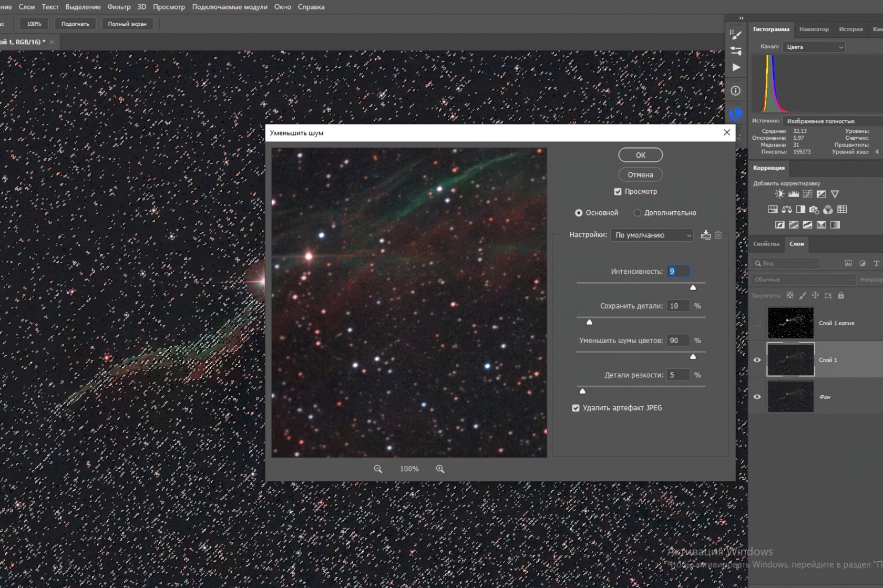Zoom out the noise preview
This screenshot has height=588, width=883.
378,469
